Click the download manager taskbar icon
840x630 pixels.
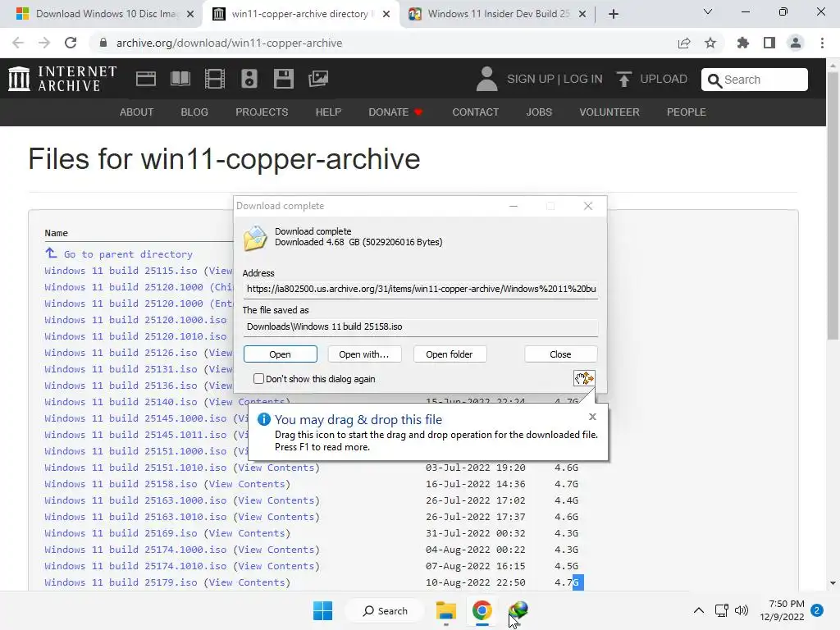[518, 609]
